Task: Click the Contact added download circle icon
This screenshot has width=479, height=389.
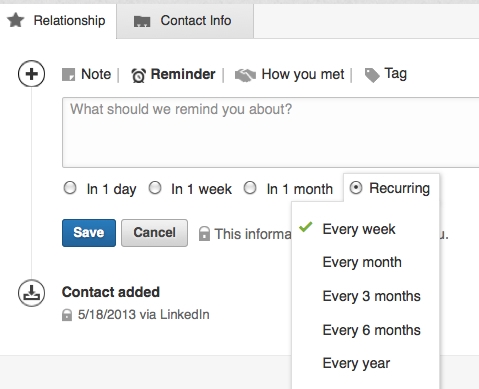Action: click(x=31, y=293)
